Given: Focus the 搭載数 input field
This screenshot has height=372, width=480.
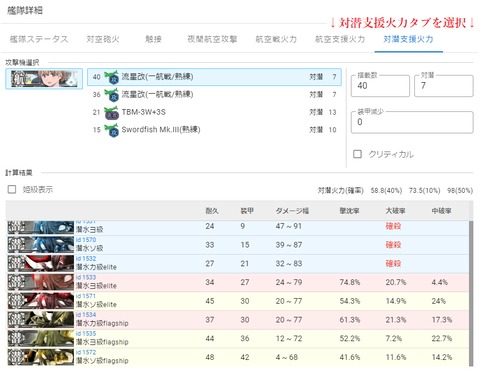Looking at the screenshot, I should coord(380,86).
